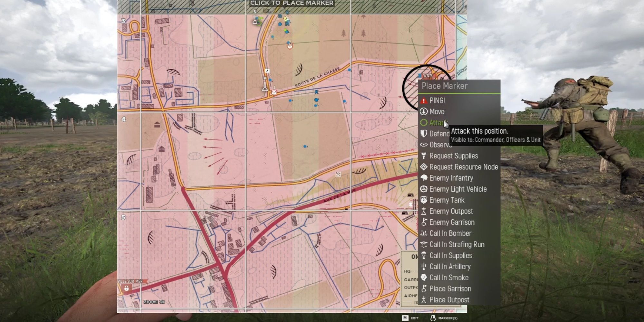Viewport: 644px width, 322px height.
Task: Click the Call In Artillery icon
Action: 424,267
